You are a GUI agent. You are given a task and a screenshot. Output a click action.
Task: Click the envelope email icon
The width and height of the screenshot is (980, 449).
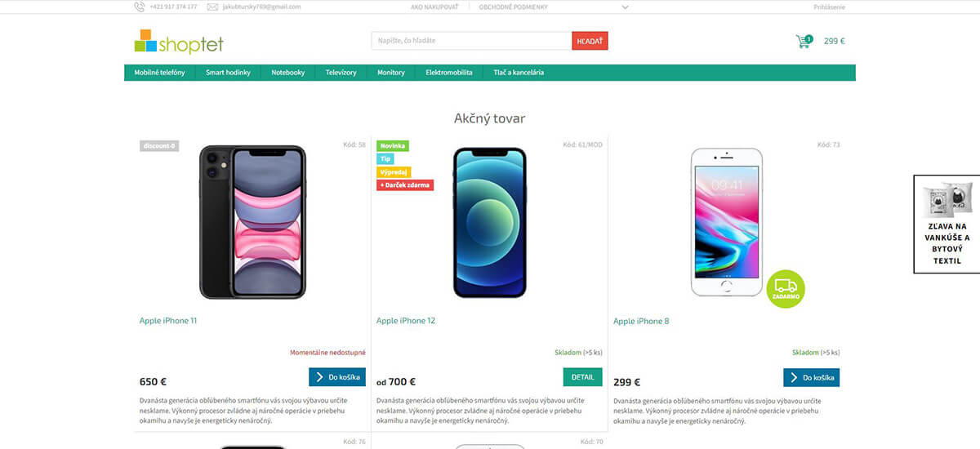point(212,7)
